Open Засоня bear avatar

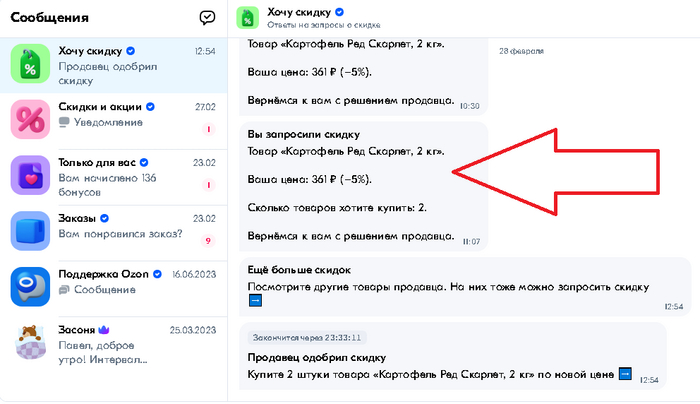click(30, 342)
